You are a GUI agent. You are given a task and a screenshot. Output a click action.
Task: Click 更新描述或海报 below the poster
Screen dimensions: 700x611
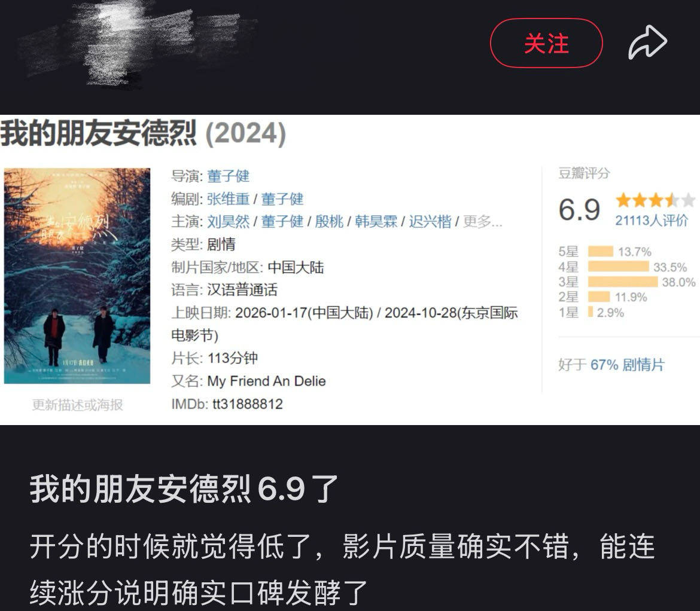[x=77, y=405]
